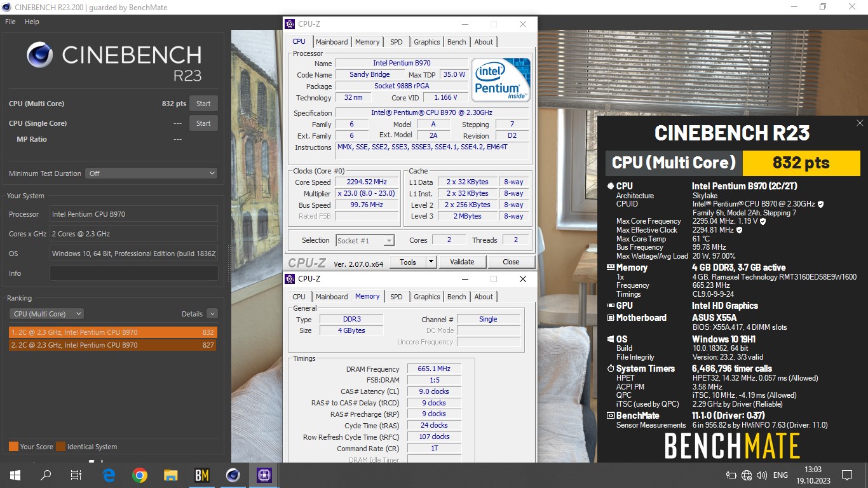Select SPD tab in lower CPU-Z window
This screenshot has width=868, height=488.
(x=397, y=297)
